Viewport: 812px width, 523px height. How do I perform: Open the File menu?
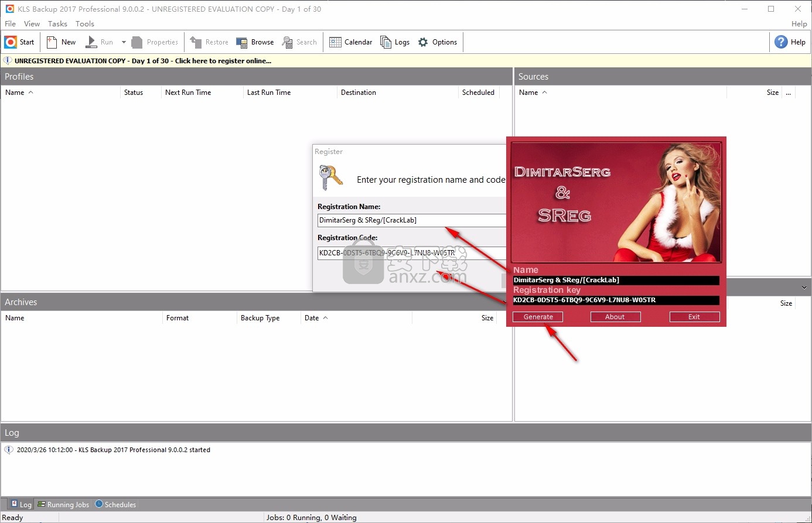pos(11,24)
